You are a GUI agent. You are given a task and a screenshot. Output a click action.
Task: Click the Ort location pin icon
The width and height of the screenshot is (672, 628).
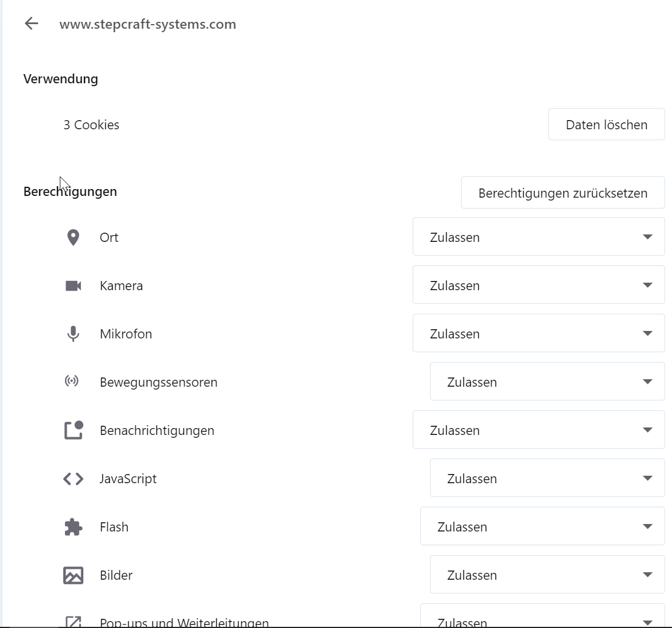(73, 237)
